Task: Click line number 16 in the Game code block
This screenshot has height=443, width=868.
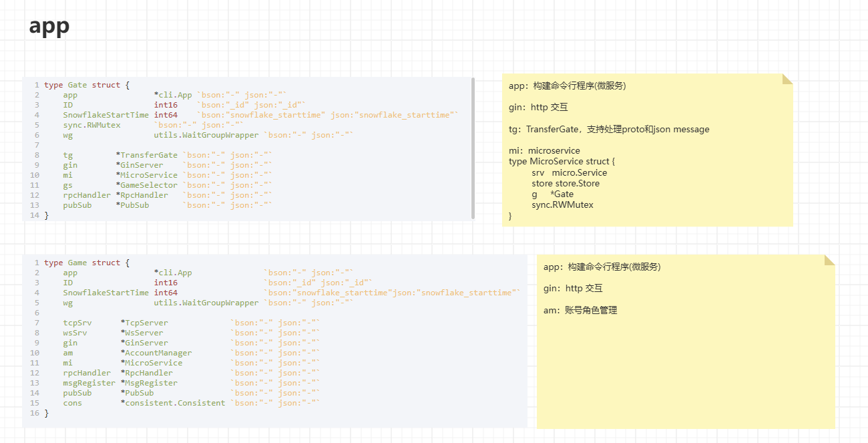Action: click(x=35, y=413)
